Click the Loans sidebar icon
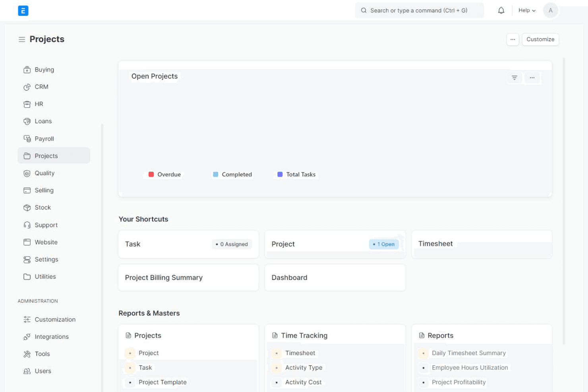588x392 pixels. [27, 122]
